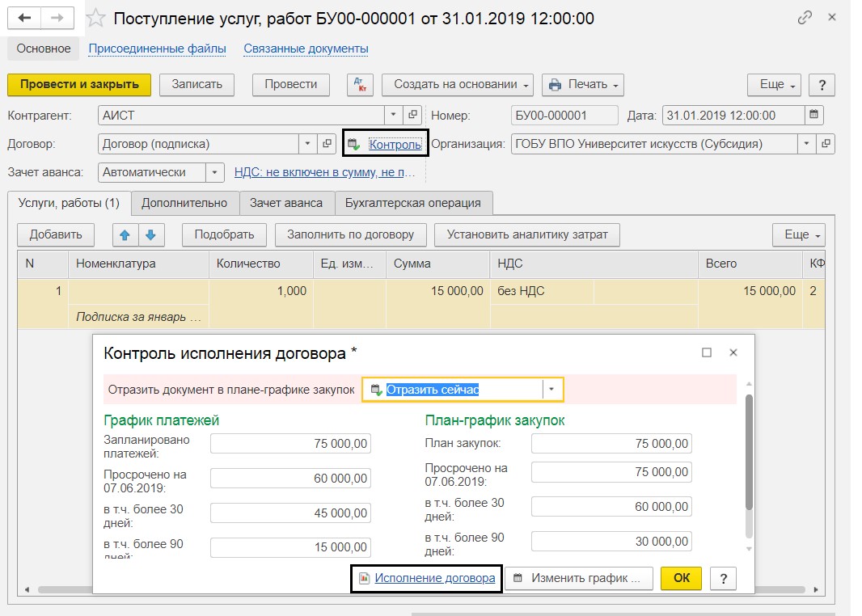Click the back navigation arrow
The height and width of the screenshot is (616, 862).
[25, 18]
